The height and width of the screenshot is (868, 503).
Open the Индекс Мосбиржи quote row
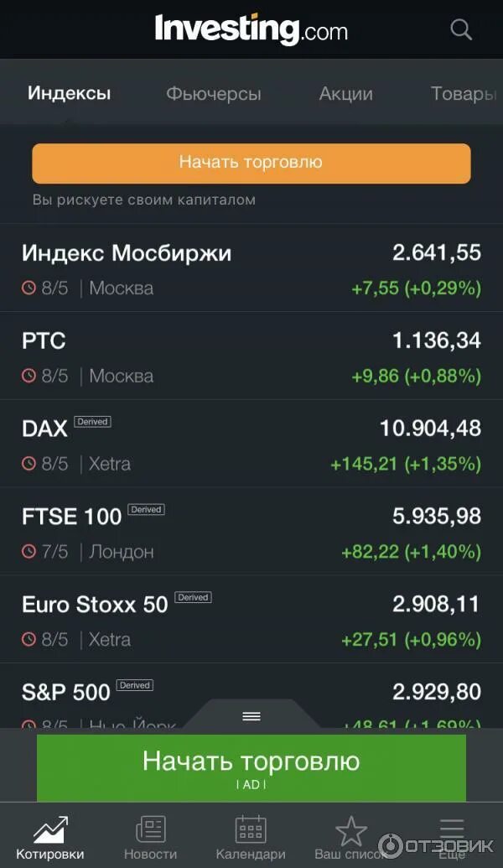(x=251, y=268)
